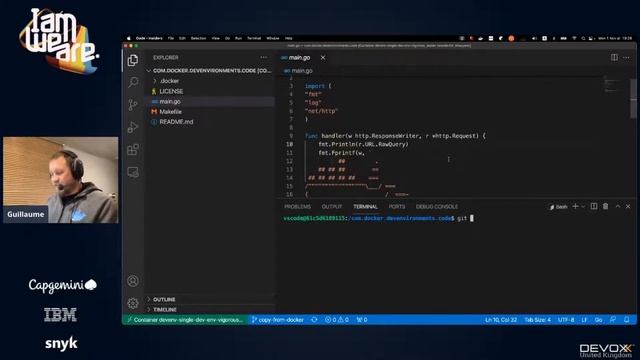Switch to the DEBUG CONSOLE tab
Screen dimensions: 640x360
point(437,207)
